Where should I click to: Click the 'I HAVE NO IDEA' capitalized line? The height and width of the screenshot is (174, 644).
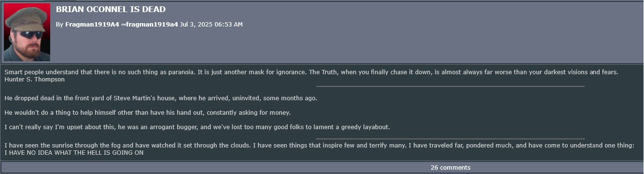[74, 153]
